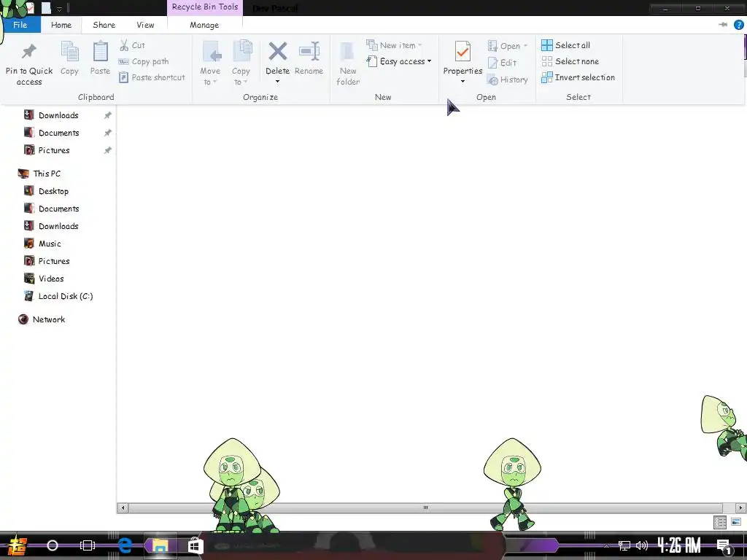Image resolution: width=747 pixels, height=560 pixels.
Task: Open Windows Store taskbar icon
Action: (x=195, y=545)
